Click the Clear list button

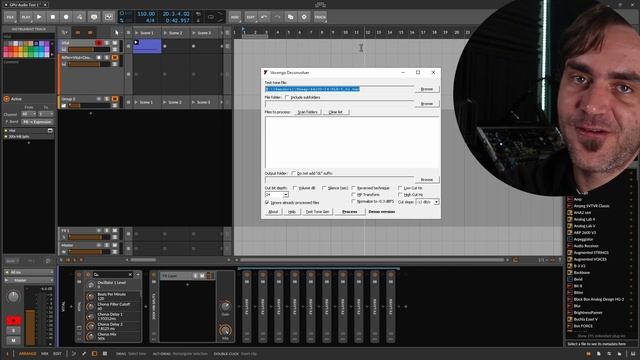336,112
